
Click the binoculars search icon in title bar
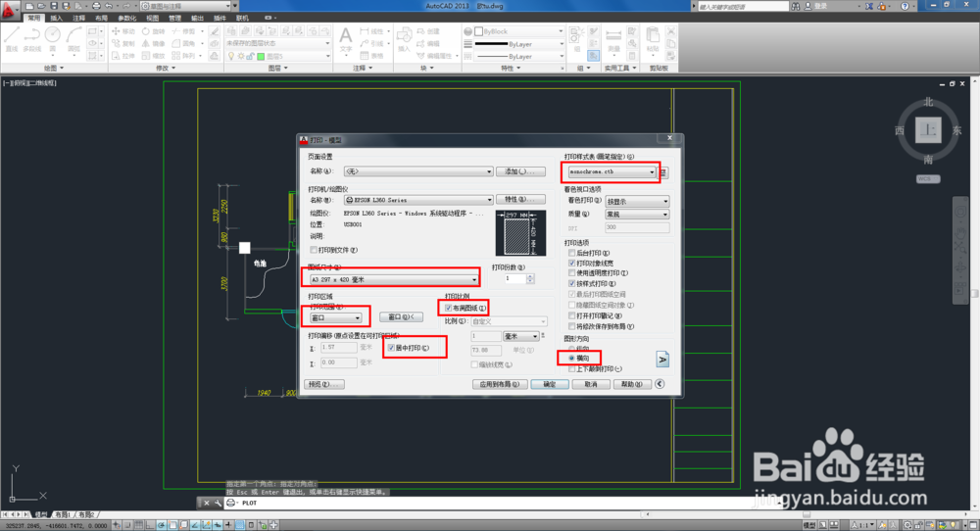796,6
